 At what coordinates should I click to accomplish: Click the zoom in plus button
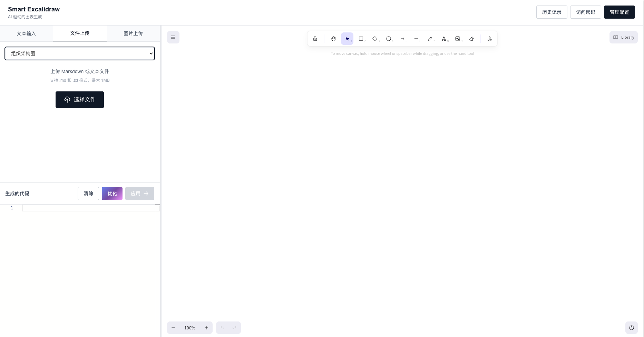tap(206, 328)
